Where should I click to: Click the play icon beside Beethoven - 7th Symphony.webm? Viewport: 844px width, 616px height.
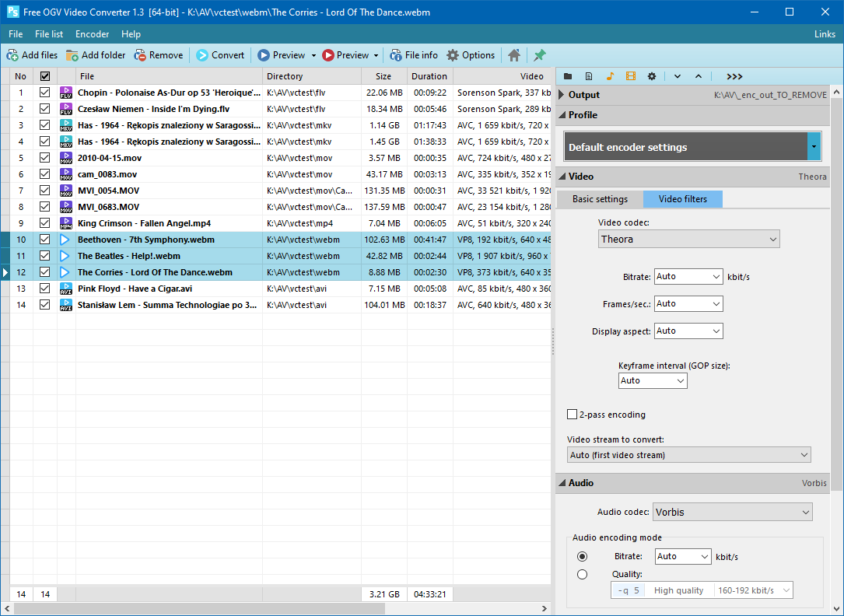(65, 240)
